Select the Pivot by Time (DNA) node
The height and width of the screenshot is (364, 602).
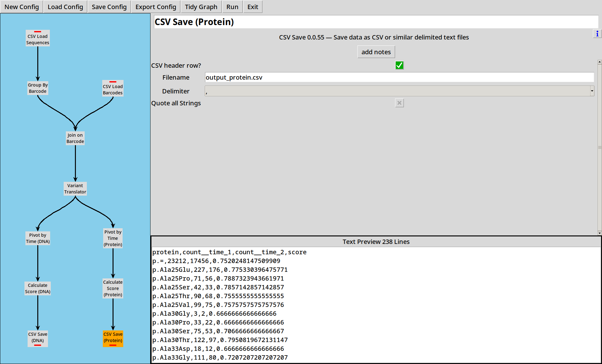click(x=38, y=238)
